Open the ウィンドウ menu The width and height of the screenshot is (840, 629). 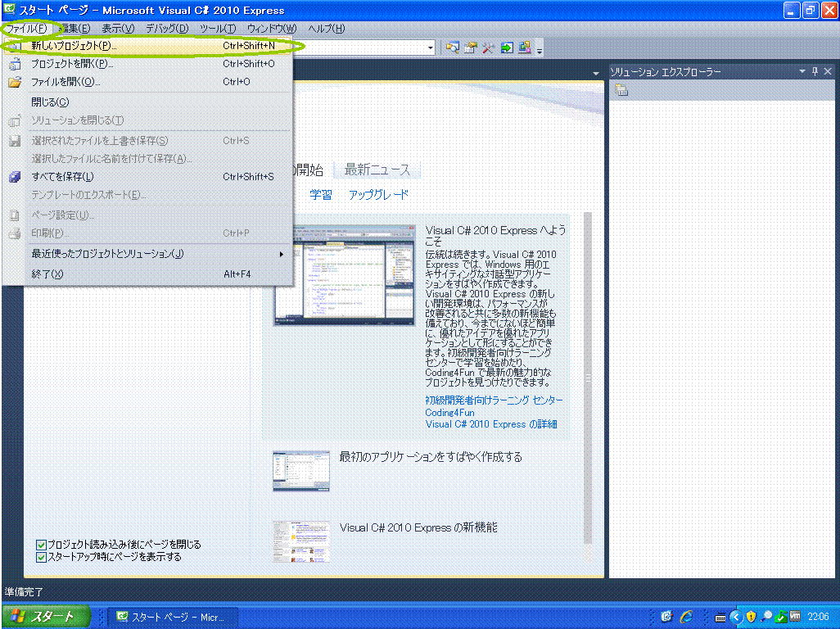tap(272, 29)
